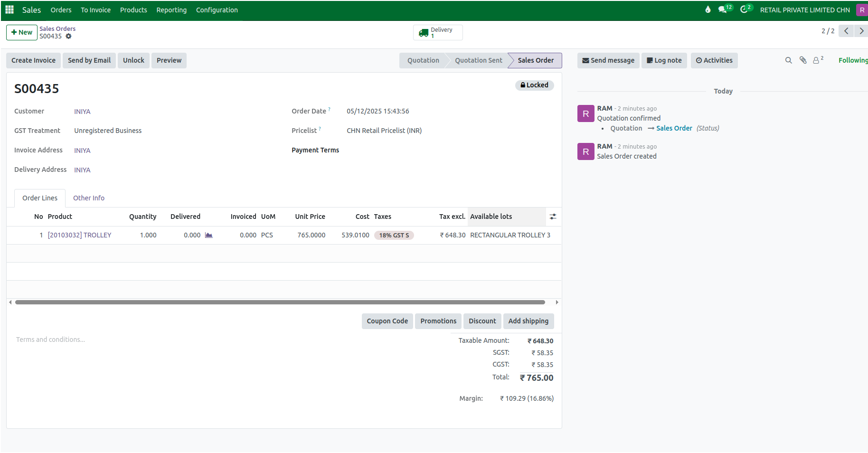The height and width of the screenshot is (453, 868).
Task: Open the apps menu grid icon
Action: pos(9,9)
